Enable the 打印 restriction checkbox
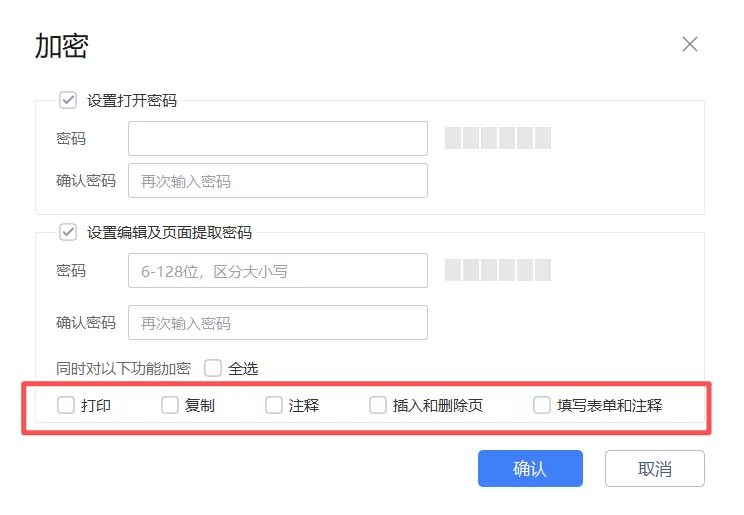 click(x=66, y=406)
